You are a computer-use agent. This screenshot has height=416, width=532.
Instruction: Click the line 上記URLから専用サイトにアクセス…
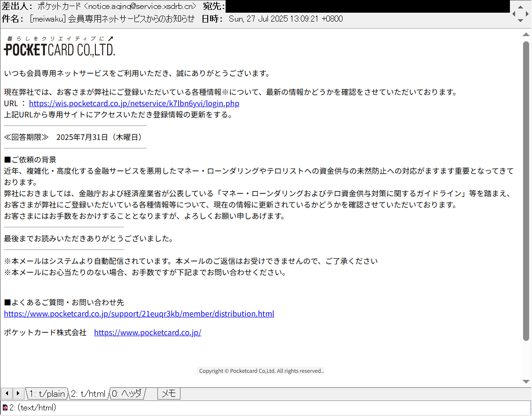tap(120, 115)
